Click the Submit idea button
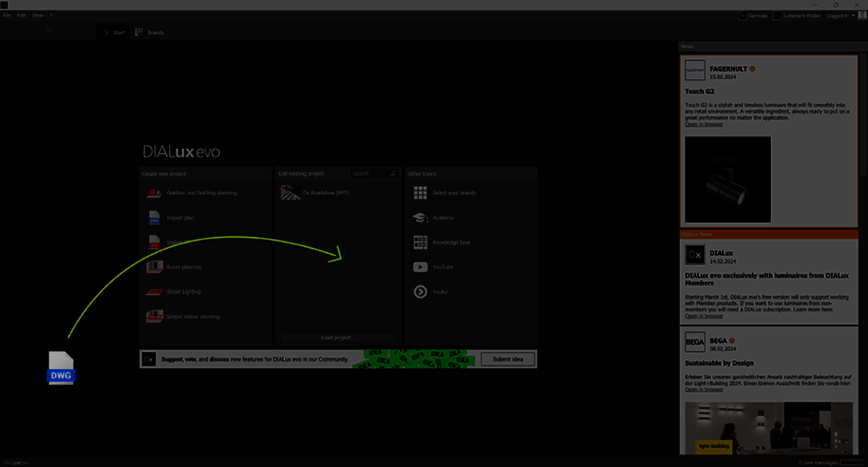Screen dimensions: 868x467 pyautogui.click(x=507, y=359)
